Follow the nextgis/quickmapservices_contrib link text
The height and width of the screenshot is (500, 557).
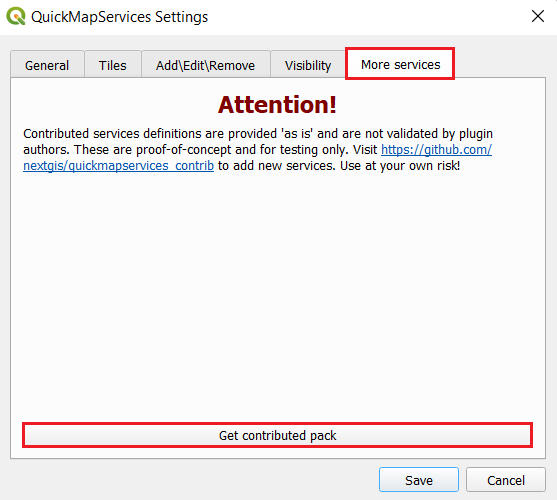click(x=118, y=166)
